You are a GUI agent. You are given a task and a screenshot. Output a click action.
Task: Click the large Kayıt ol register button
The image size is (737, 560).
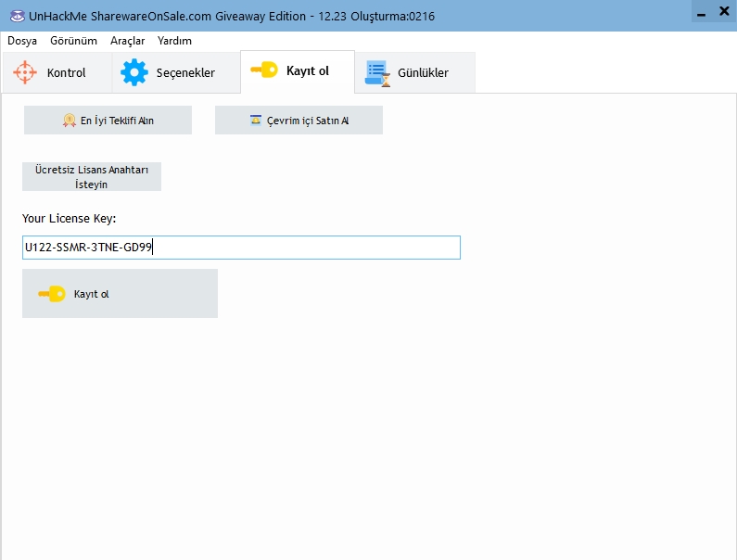(120, 293)
